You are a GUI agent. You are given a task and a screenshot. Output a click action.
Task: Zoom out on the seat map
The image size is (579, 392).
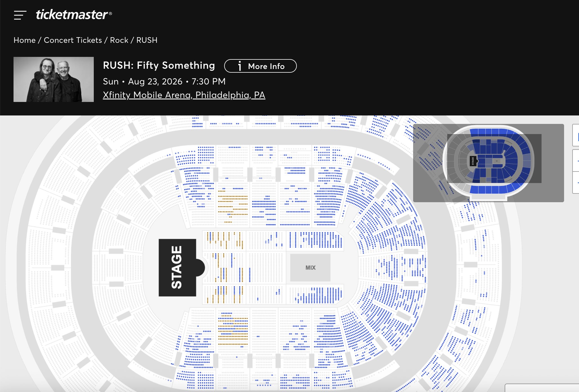pos(576,182)
